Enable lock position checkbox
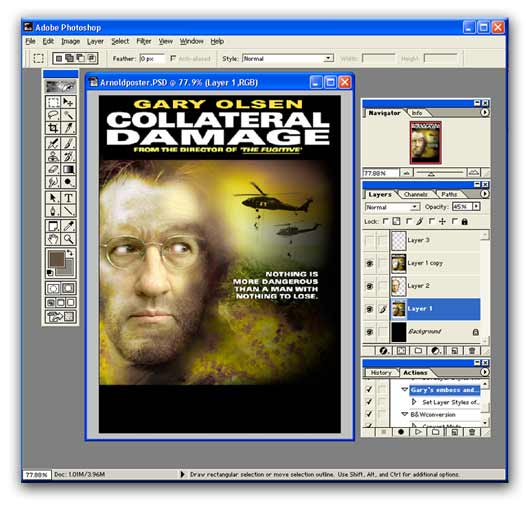 [x=432, y=221]
